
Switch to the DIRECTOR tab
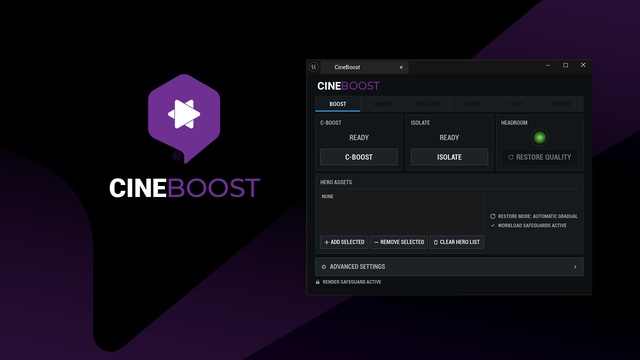(427, 104)
